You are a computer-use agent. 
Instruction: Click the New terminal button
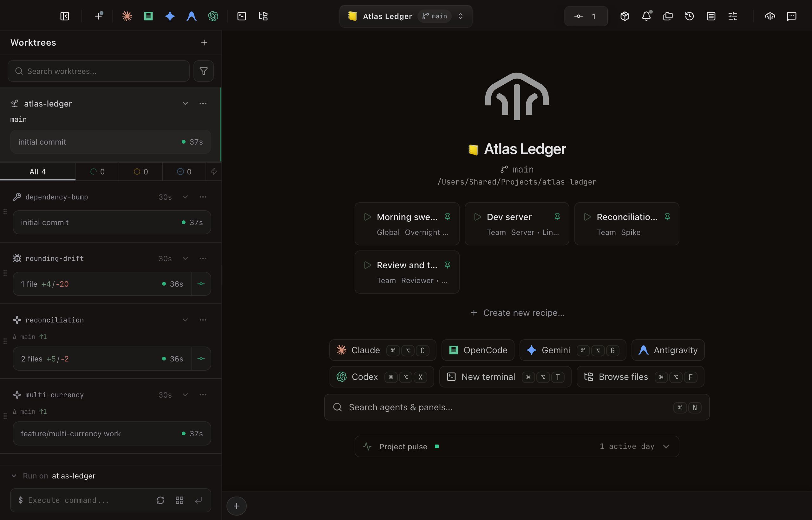coord(505,377)
